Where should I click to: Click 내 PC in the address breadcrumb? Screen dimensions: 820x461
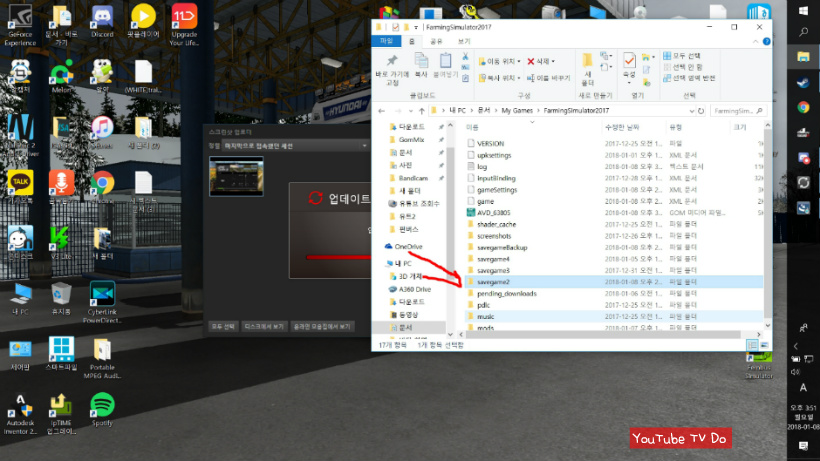click(457, 111)
